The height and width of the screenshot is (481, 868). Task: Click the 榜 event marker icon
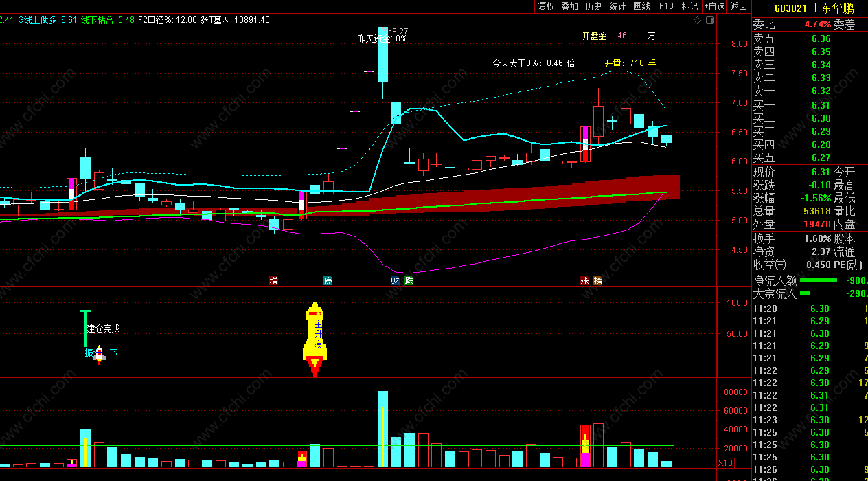[x=598, y=280]
